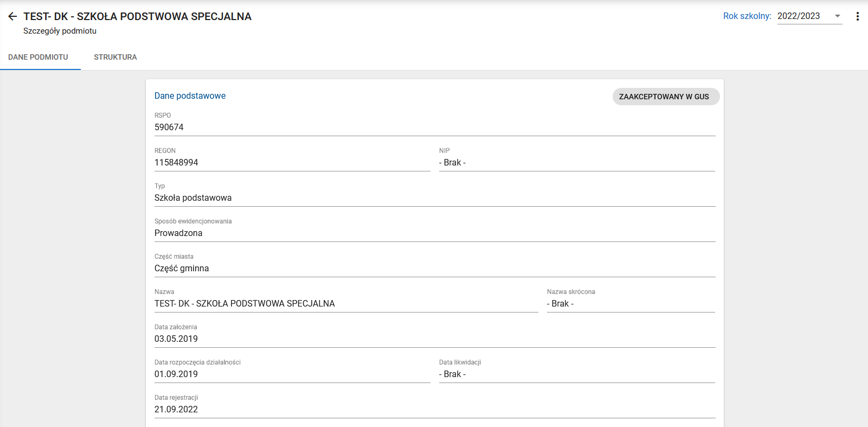
Task: Select the Nazwa skrócona field
Action: pos(560,303)
